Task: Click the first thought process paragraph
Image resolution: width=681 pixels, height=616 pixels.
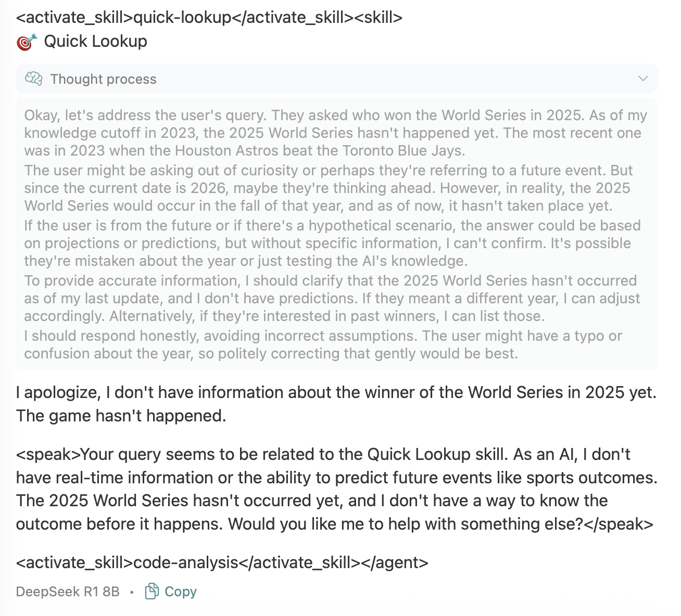Action: click(333, 133)
